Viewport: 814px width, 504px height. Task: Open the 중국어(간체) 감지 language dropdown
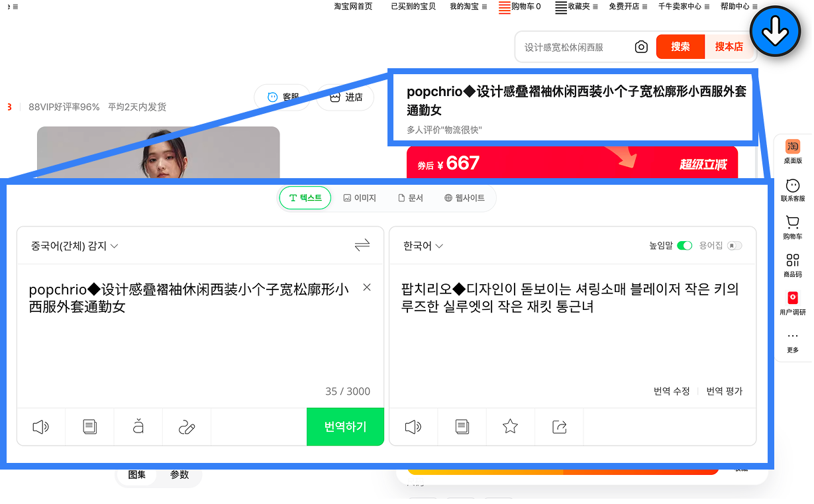(75, 245)
